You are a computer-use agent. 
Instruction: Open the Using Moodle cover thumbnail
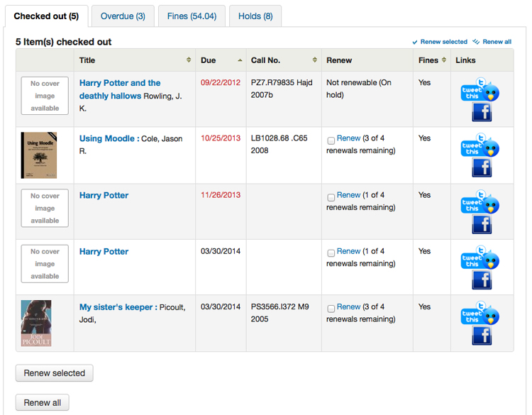[38, 155]
